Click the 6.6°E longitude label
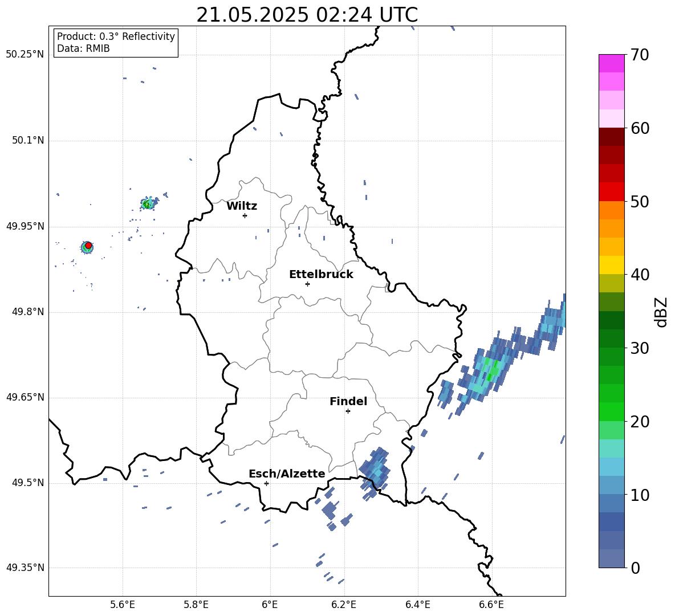 491,605
